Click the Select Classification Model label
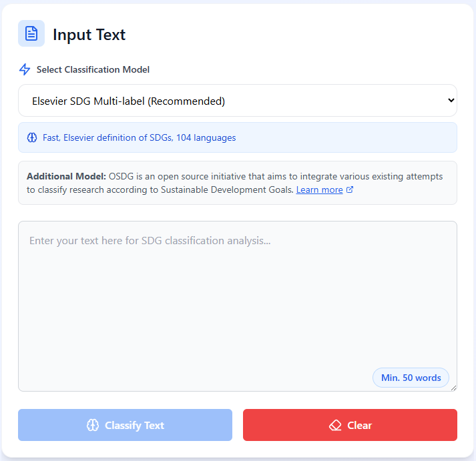This screenshot has width=476, height=461. coord(93,69)
